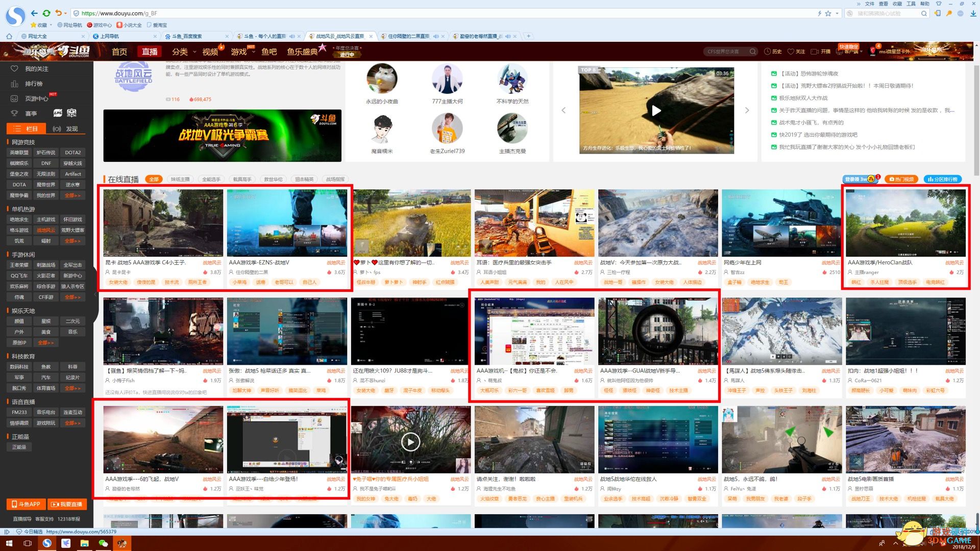Image resolution: width=980 pixels, height=551 pixels.
Task: Open the 工具 browser menu
Action: coord(911,4)
